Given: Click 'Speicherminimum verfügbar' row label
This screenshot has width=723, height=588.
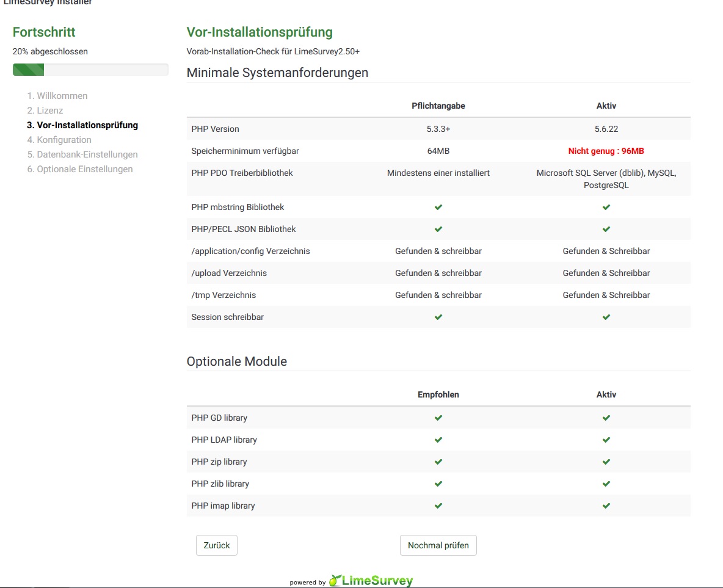Looking at the screenshot, I should (245, 151).
